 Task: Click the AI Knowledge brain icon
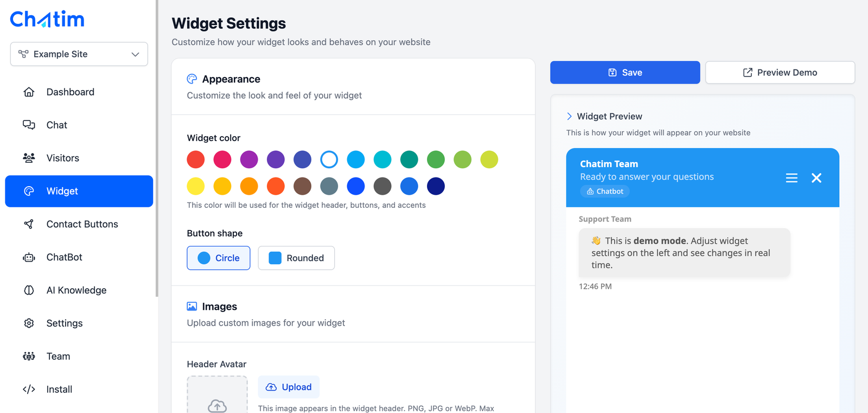click(29, 290)
